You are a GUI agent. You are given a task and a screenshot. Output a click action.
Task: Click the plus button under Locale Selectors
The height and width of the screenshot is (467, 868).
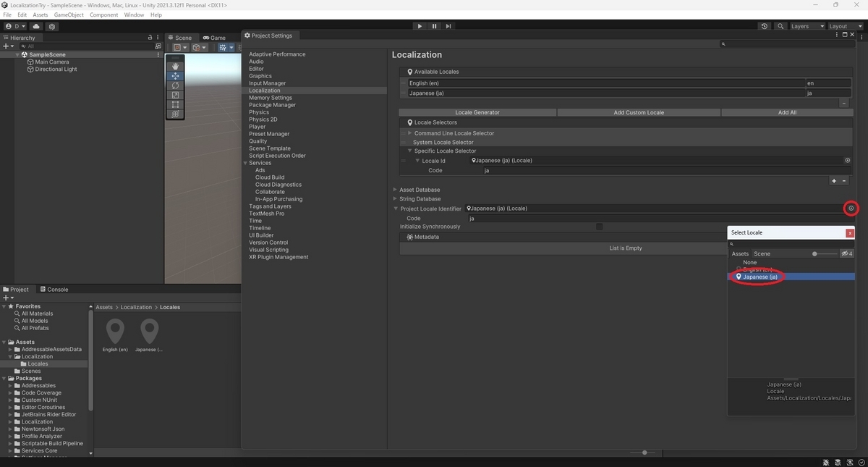pos(834,181)
